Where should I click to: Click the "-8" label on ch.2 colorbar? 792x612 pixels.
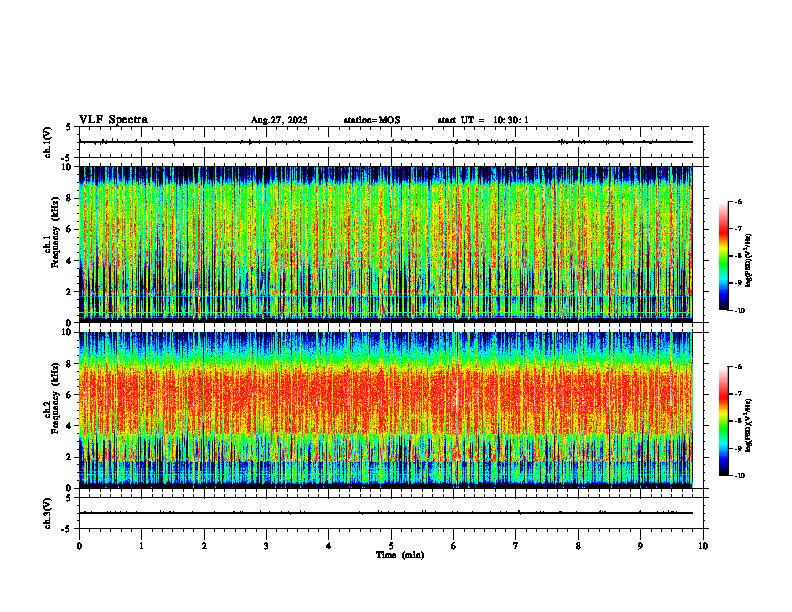coord(738,421)
